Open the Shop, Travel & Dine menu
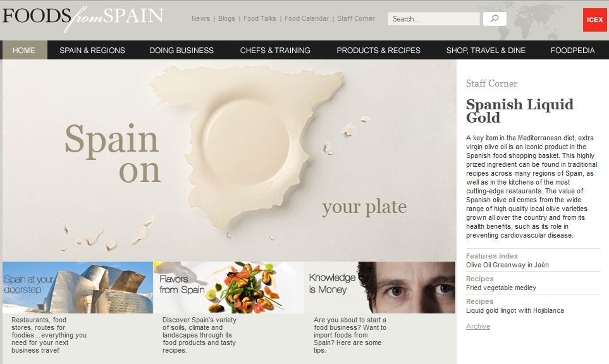Image resolution: width=609 pixels, height=364 pixels. pyautogui.click(x=486, y=50)
